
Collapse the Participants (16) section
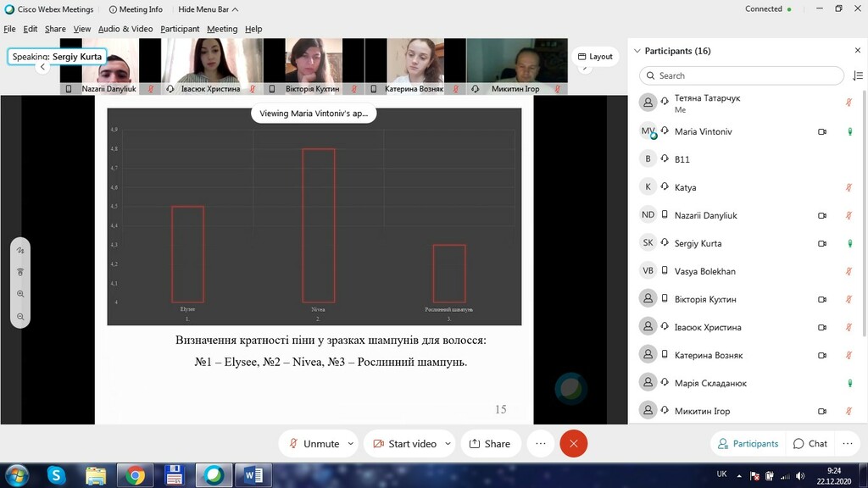pyautogui.click(x=637, y=51)
